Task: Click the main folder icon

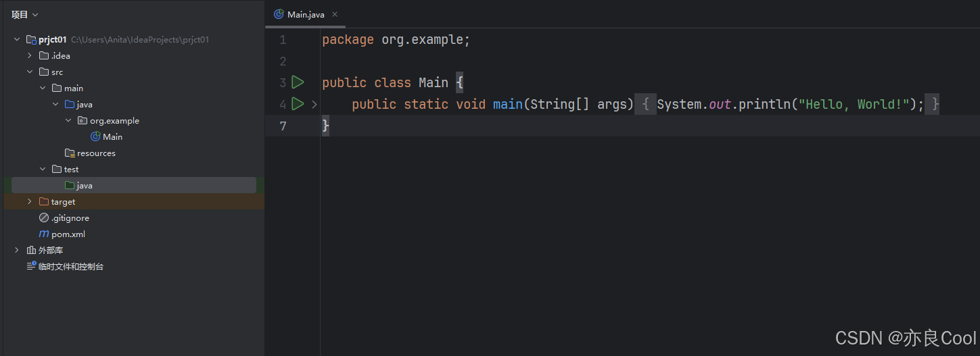Action: [57, 88]
